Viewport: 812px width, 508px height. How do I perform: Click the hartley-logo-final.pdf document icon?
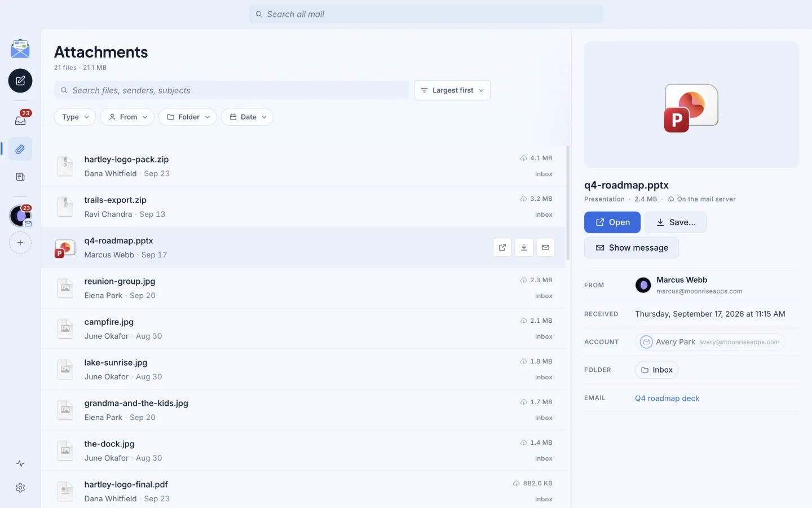[65, 491]
